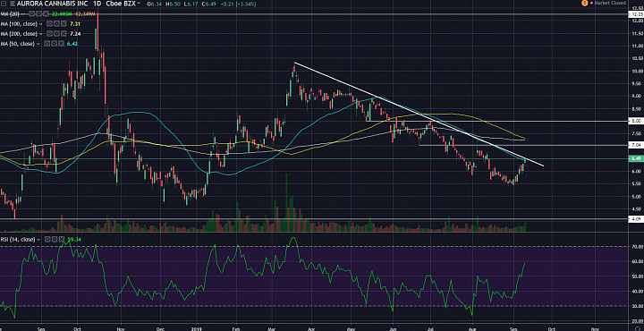
Task: Remove the Vol (20) indicator
Action: tap(46, 13)
